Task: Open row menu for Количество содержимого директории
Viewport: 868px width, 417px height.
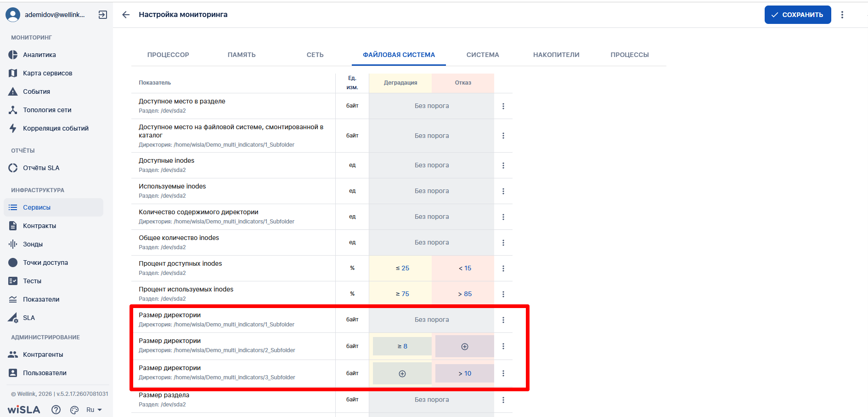Action: point(503,217)
